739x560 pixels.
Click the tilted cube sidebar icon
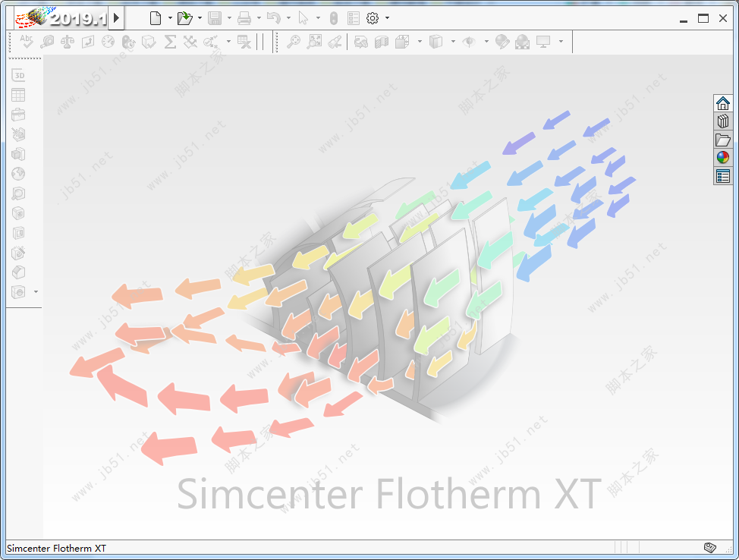(x=18, y=272)
